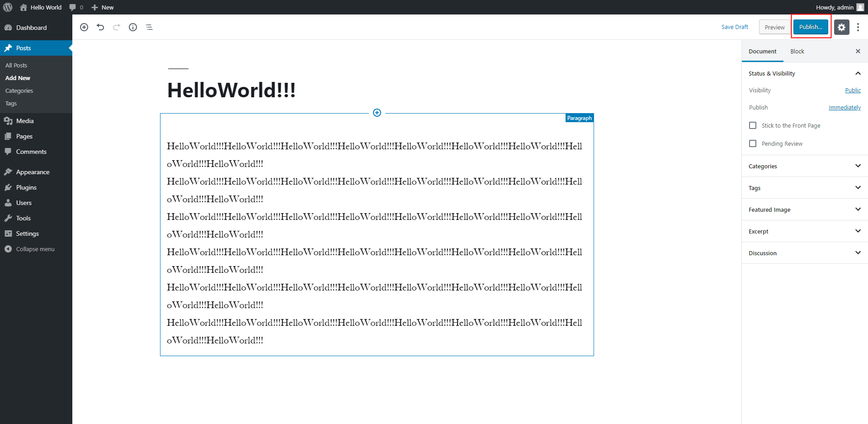Click the Save Draft link

pos(735,27)
